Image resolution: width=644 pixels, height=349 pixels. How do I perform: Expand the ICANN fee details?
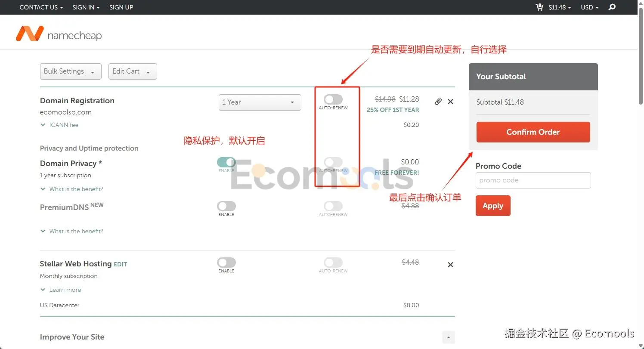[59, 125]
